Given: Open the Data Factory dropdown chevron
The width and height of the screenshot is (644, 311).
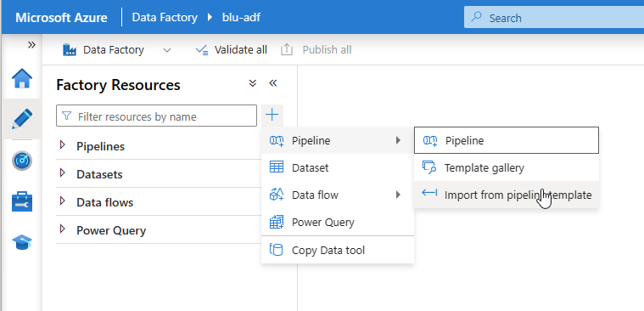Looking at the screenshot, I should 167,50.
